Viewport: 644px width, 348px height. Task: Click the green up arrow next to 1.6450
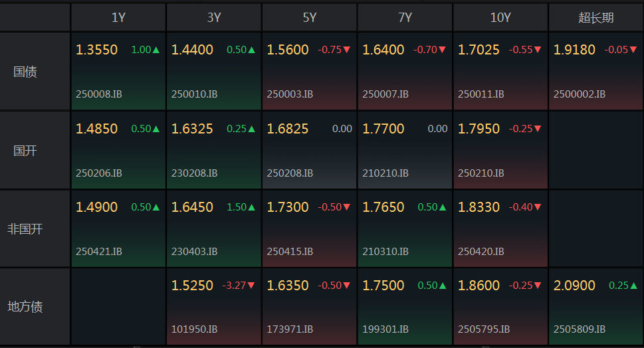click(x=251, y=207)
